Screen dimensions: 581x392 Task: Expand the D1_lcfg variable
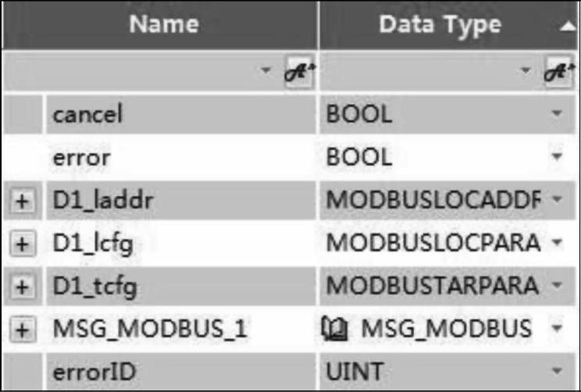[23, 244]
